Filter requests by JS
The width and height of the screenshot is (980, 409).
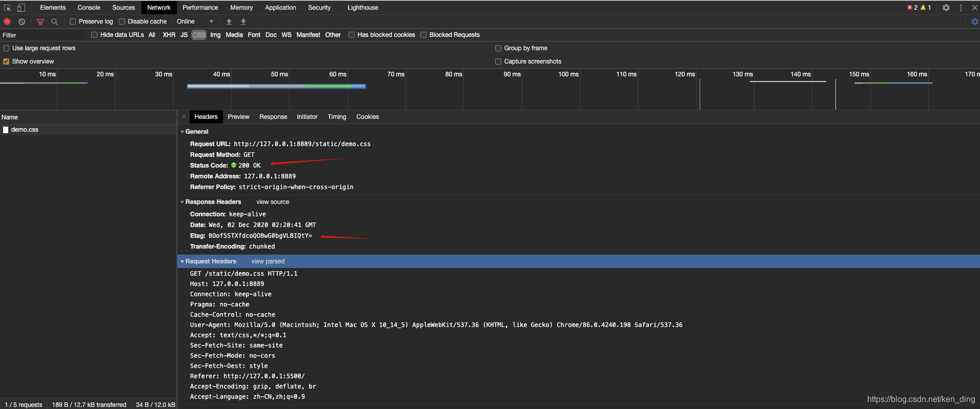(x=184, y=35)
